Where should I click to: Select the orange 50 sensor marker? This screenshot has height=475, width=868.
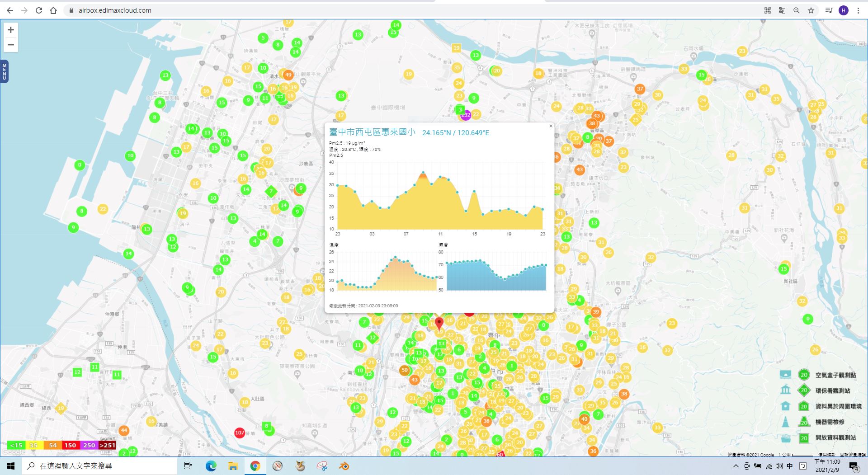405,370
